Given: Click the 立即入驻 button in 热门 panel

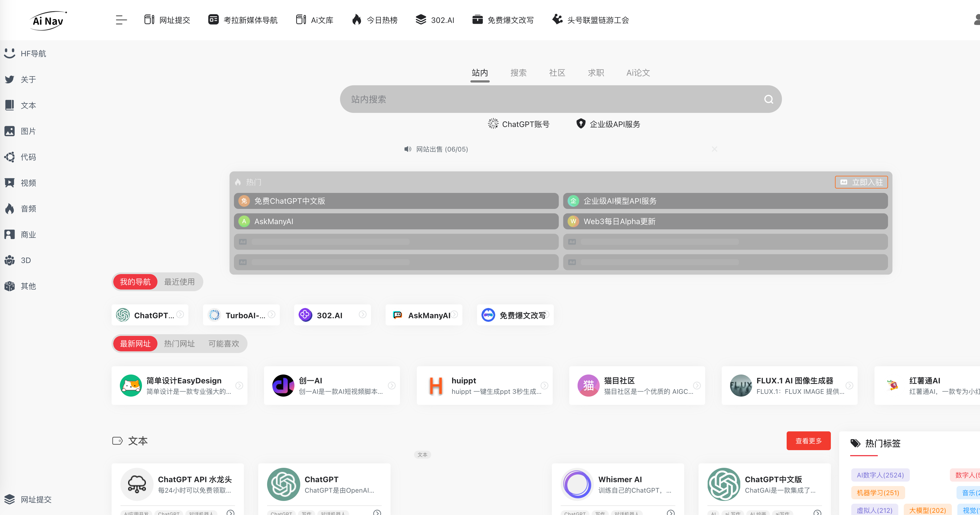Looking at the screenshot, I should point(861,182).
